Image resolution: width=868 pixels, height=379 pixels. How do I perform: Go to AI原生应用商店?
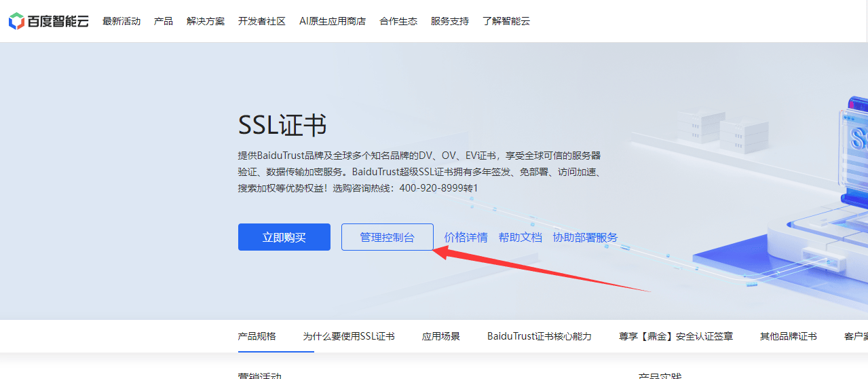pyautogui.click(x=333, y=21)
